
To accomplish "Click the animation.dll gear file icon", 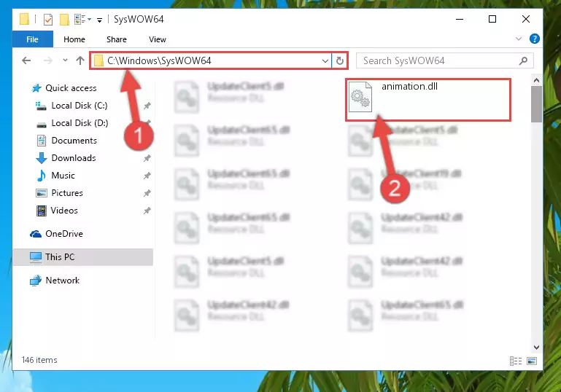I will tap(360, 97).
